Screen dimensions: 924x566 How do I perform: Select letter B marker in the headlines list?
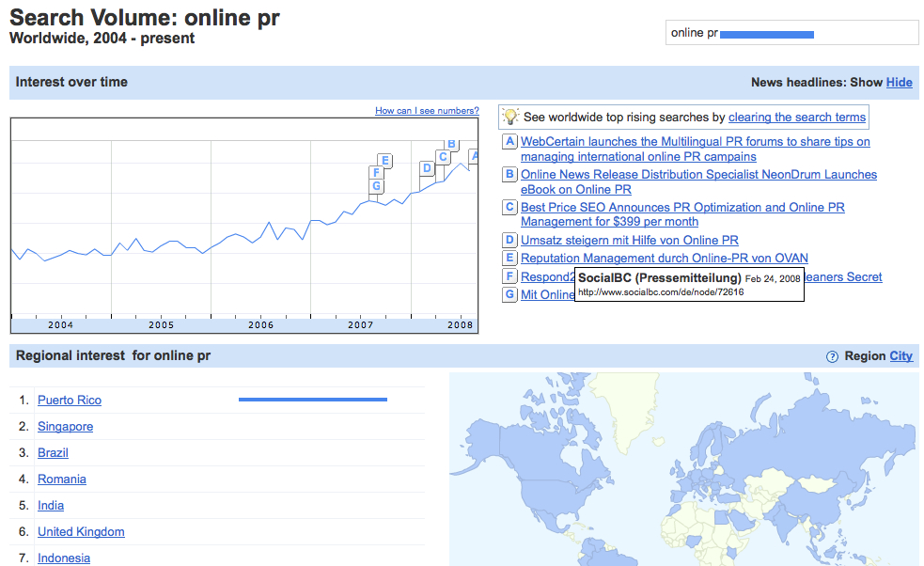509,175
